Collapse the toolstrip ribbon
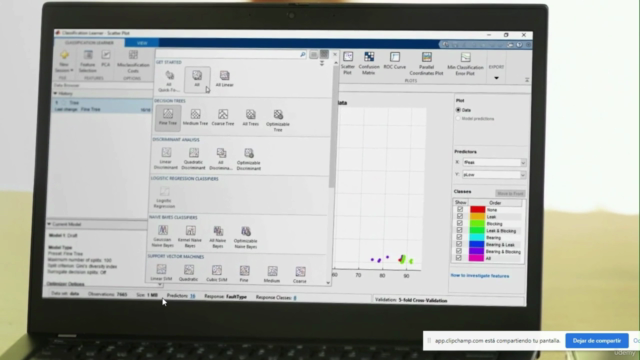640x360 pixels. click(x=527, y=80)
